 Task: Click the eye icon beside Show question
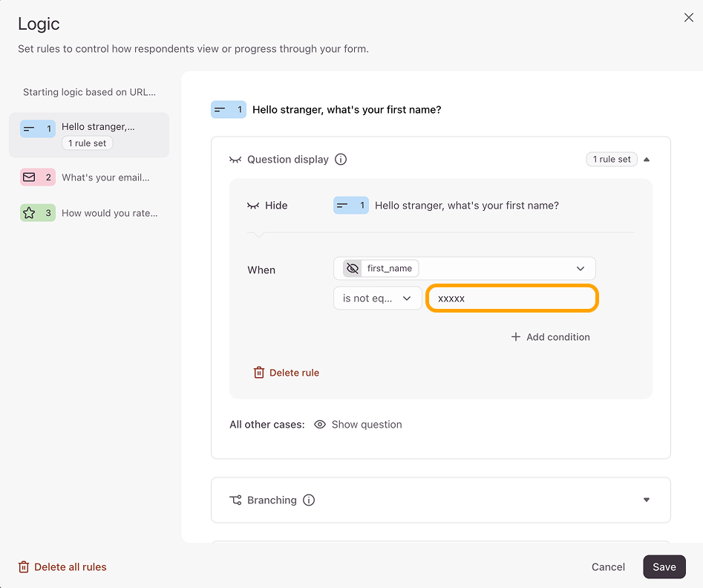point(320,424)
